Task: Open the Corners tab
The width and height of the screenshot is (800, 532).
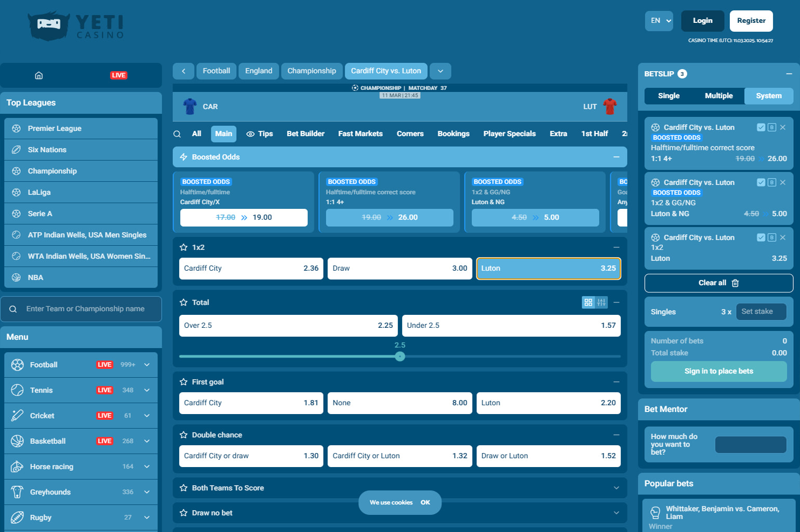Action: (410, 134)
